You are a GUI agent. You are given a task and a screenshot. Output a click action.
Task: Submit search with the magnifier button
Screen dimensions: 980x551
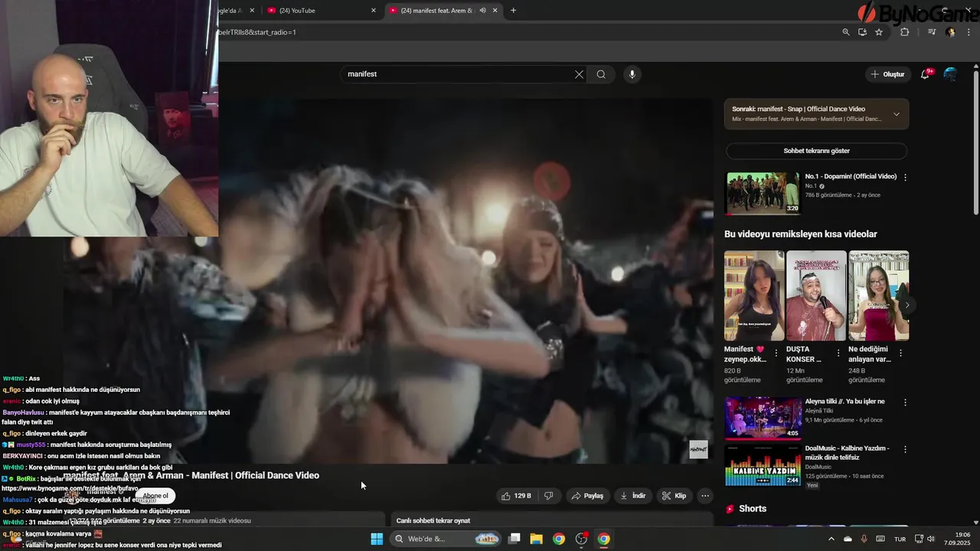point(601,74)
